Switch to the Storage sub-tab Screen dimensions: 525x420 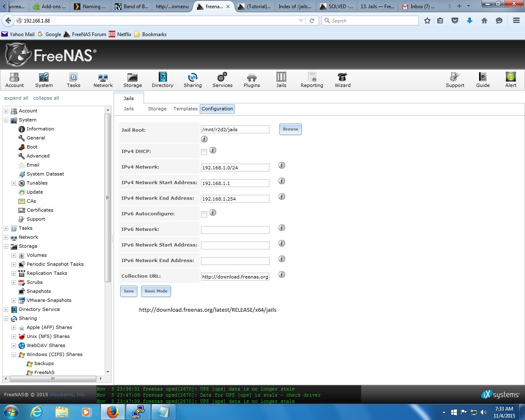(x=157, y=109)
